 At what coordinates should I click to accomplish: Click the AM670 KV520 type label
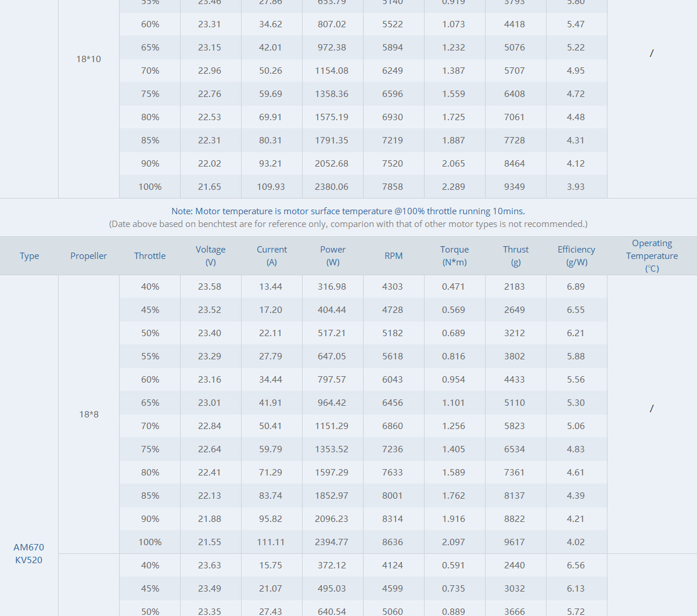[29, 553]
